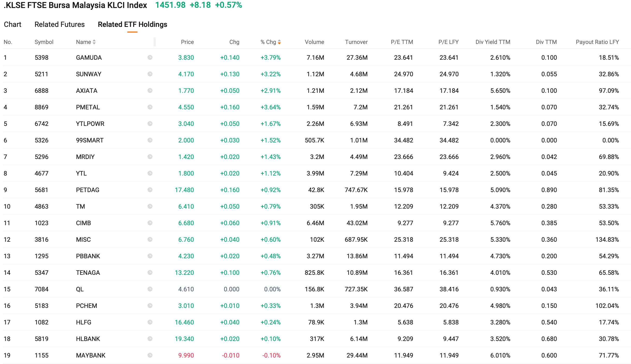Click the Symbol column header
This screenshot has width=631, height=364.
coord(44,42)
